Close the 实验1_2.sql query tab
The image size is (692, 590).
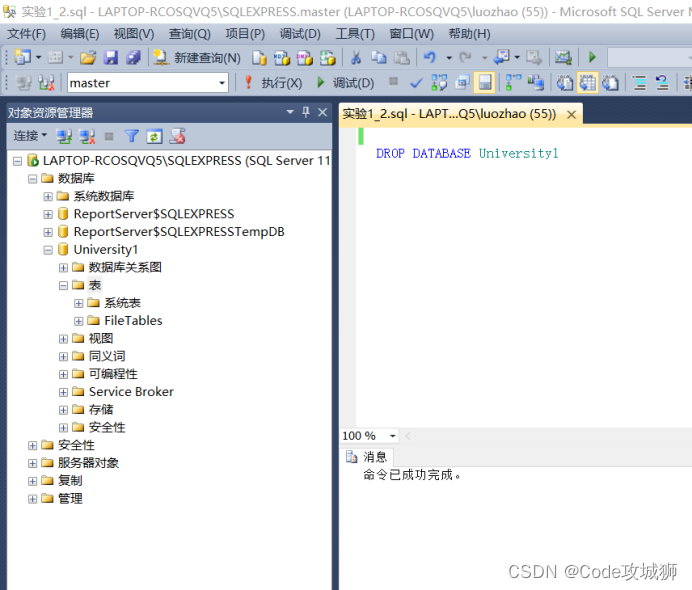[x=572, y=115]
